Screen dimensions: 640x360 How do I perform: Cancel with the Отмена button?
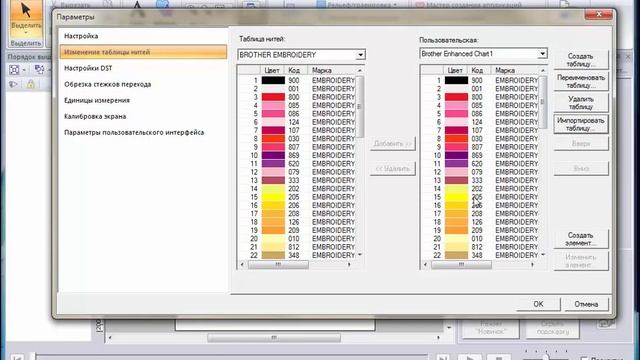point(586,304)
